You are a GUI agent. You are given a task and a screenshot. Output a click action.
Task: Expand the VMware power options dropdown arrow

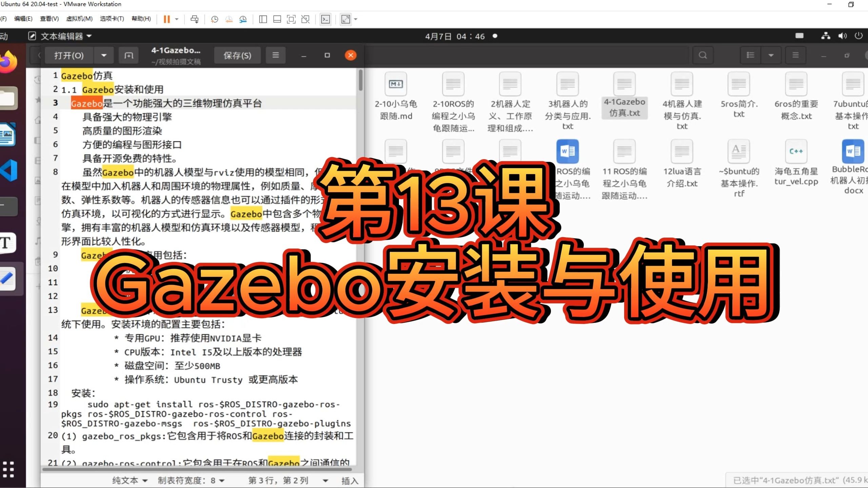pos(177,19)
